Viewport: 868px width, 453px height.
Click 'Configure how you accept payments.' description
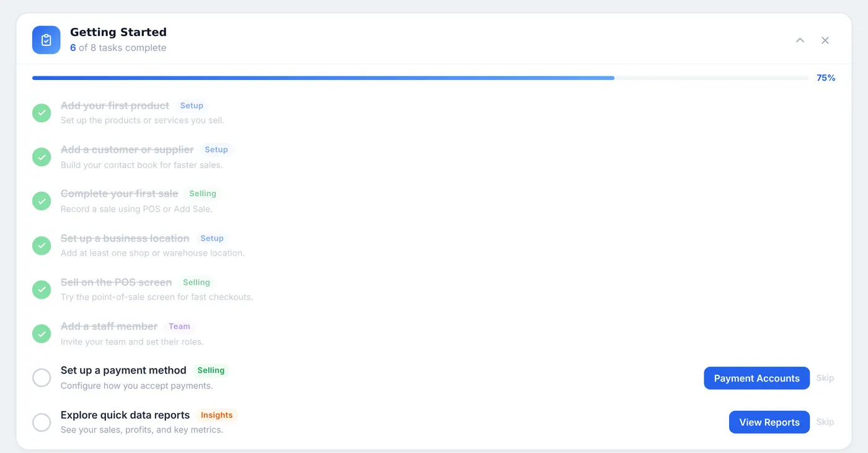tap(137, 386)
